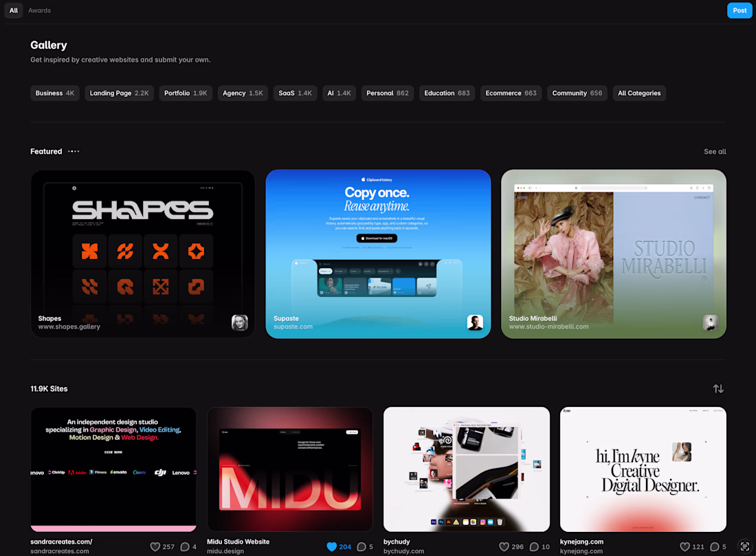Image resolution: width=756 pixels, height=556 pixels.
Task: Click sandracreates.com URL below title
Action: coord(60,551)
